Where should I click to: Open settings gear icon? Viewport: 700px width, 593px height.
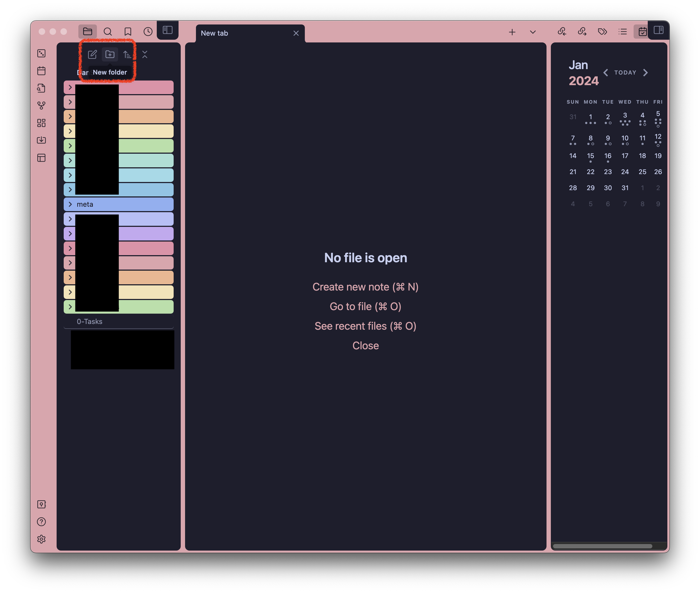pos(41,539)
